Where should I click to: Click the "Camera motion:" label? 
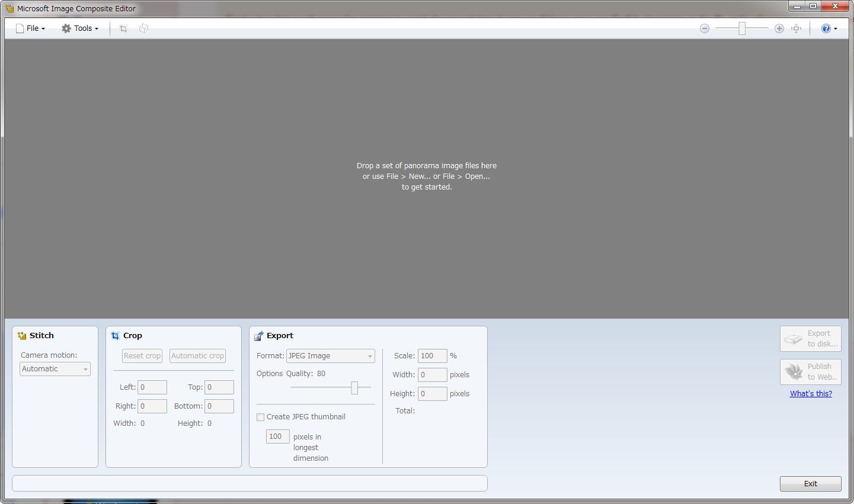[49, 355]
